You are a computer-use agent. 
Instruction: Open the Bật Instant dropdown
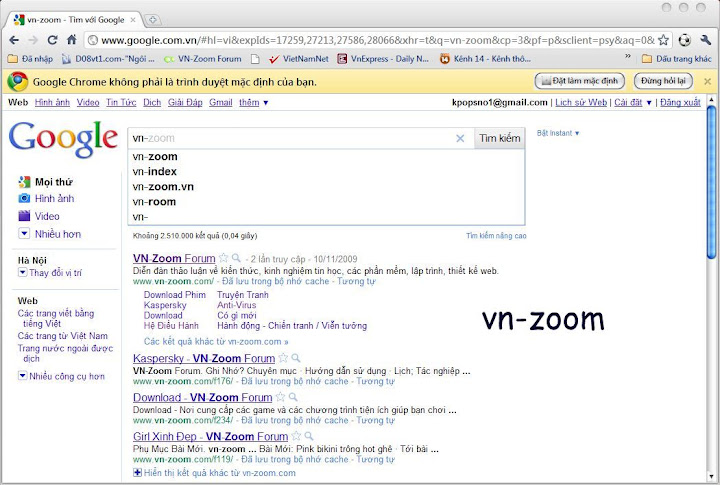(558, 133)
